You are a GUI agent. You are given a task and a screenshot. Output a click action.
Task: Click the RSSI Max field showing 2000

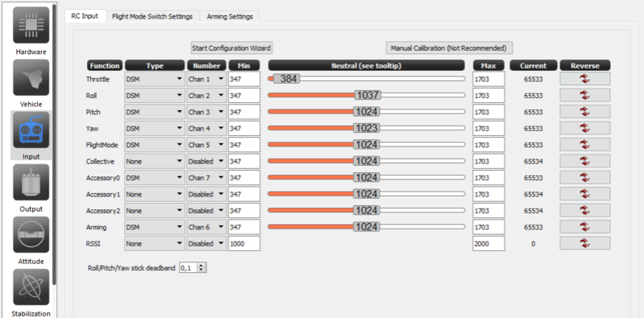click(x=489, y=243)
